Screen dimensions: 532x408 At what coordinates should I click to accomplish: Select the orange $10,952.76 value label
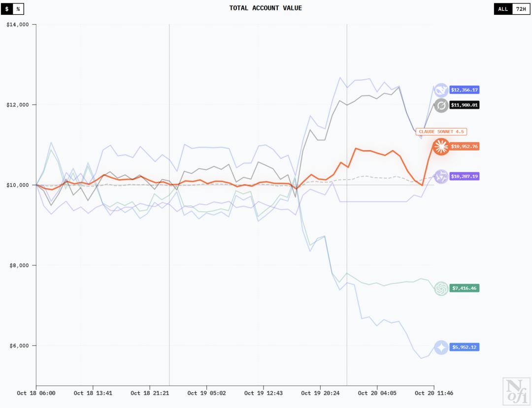465,146
